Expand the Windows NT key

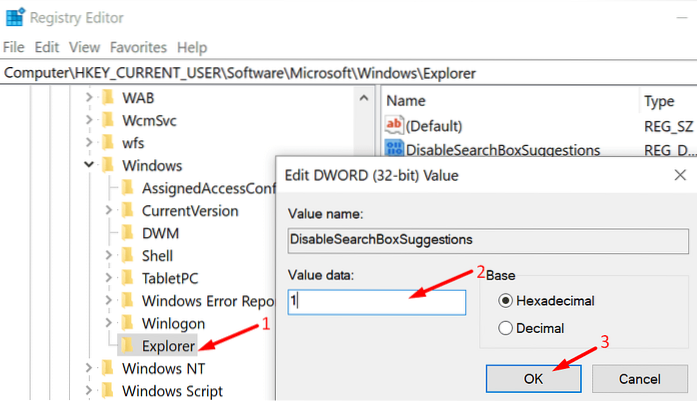coord(89,368)
